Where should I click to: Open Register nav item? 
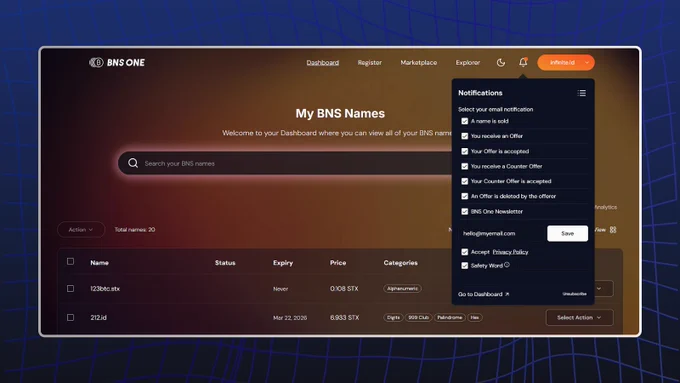[369, 62]
